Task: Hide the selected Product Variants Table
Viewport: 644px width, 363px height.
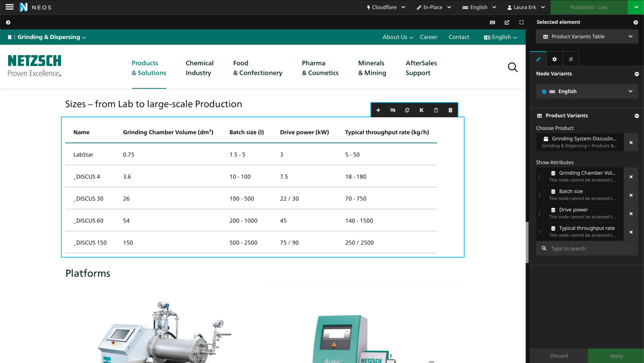Action: point(392,110)
